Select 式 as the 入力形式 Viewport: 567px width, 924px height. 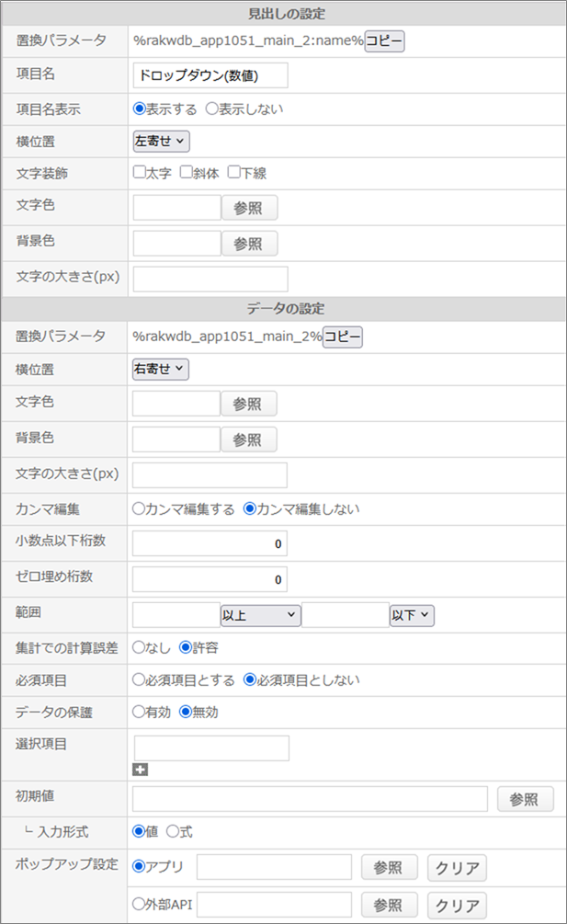[171, 832]
